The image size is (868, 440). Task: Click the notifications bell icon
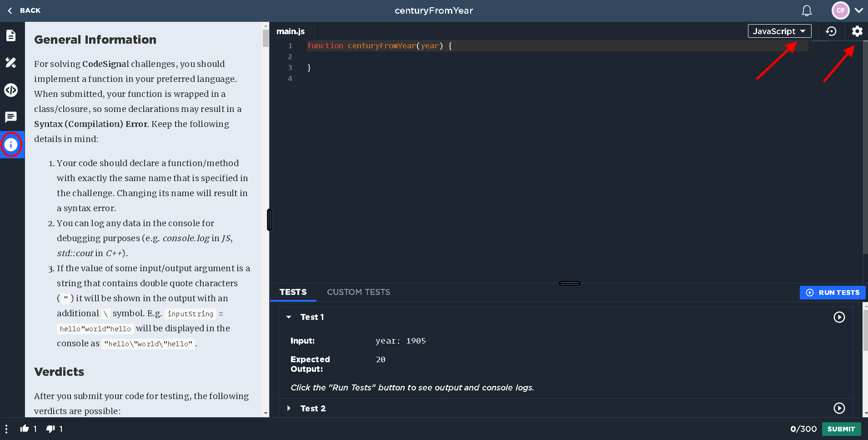807,10
